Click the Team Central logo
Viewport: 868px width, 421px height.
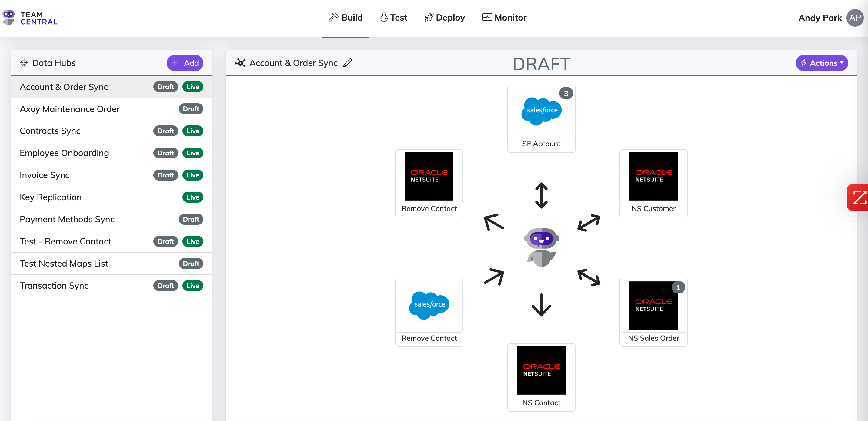point(30,18)
